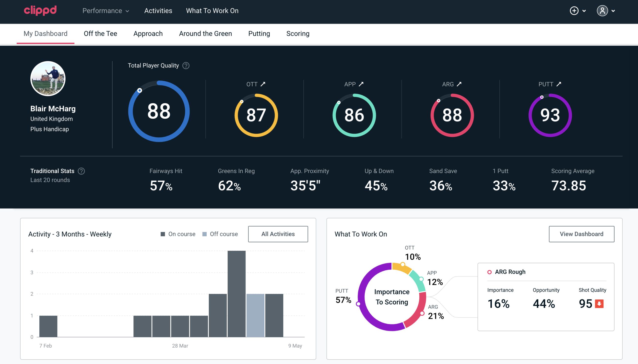This screenshot has width=638, height=364.
Task: Click the Total Player Quality help icon
Action: [185, 66]
